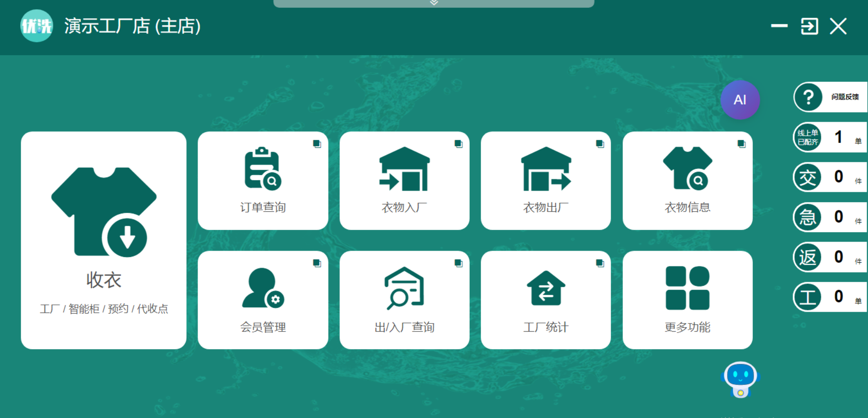The width and height of the screenshot is (868, 418).
Task: Pop out 订单查询 via corner window icon
Action: click(x=317, y=144)
